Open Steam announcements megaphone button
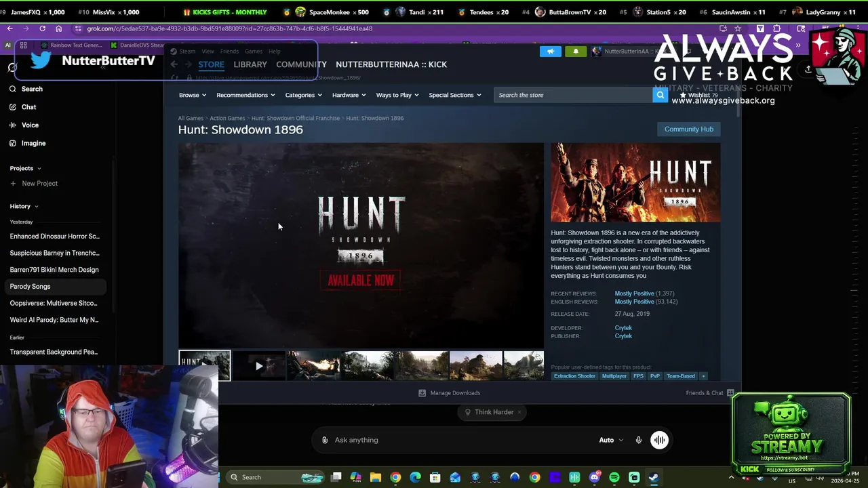 [551, 52]
